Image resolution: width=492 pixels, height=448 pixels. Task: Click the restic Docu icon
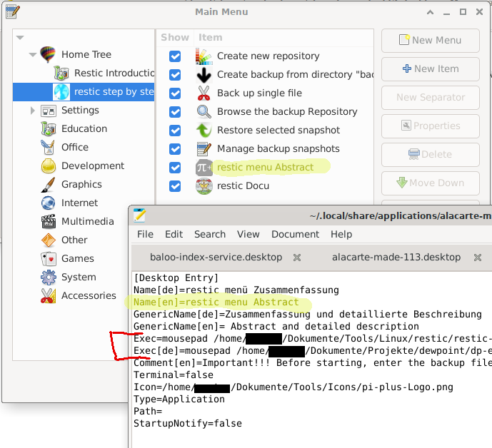(204, 186)
